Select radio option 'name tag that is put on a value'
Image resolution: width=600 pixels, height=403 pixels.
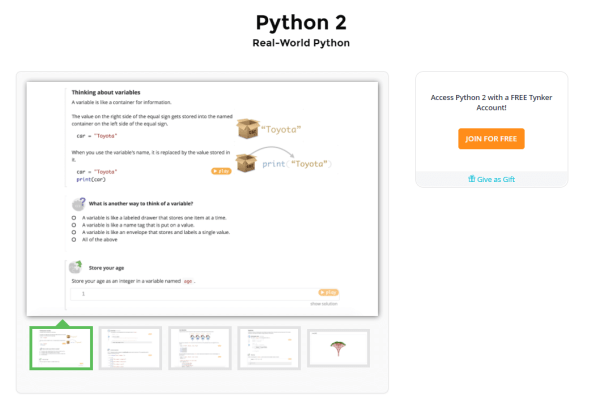74,225
